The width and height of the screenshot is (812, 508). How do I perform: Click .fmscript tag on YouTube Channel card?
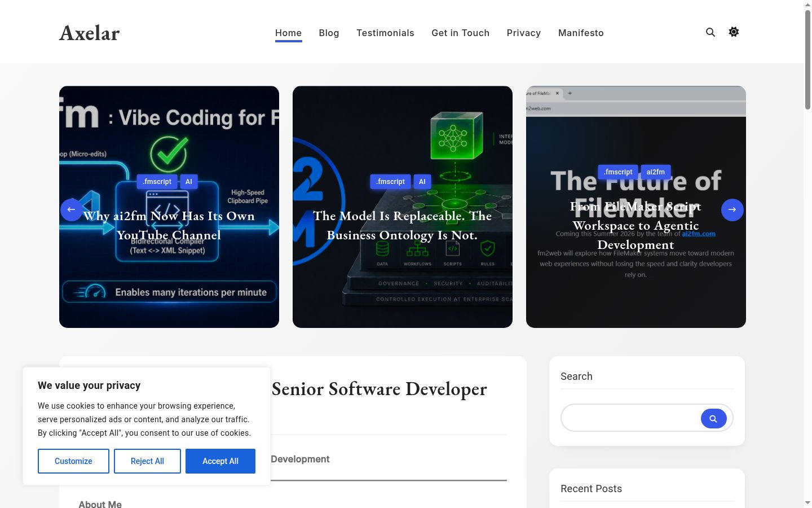pos(157,182)
